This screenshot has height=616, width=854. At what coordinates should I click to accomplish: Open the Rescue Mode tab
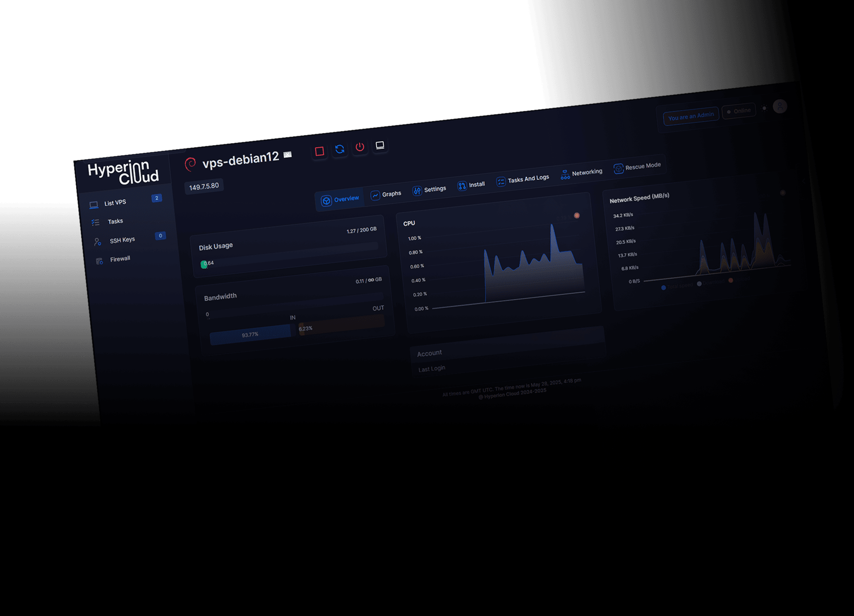[637, 167]
